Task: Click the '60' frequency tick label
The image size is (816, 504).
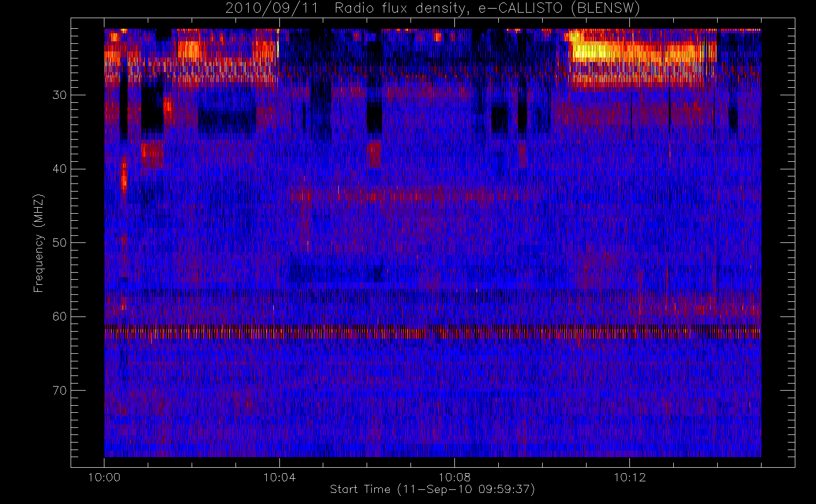Action: point(60,317)
